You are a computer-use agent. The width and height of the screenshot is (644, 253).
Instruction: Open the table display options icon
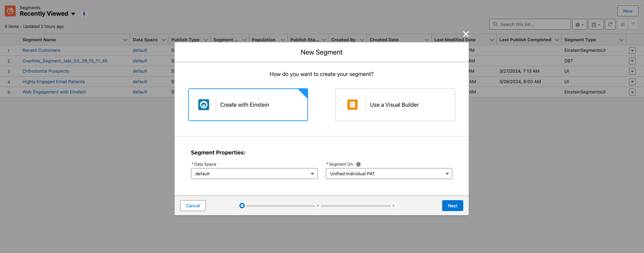click(x=596, y=25)
